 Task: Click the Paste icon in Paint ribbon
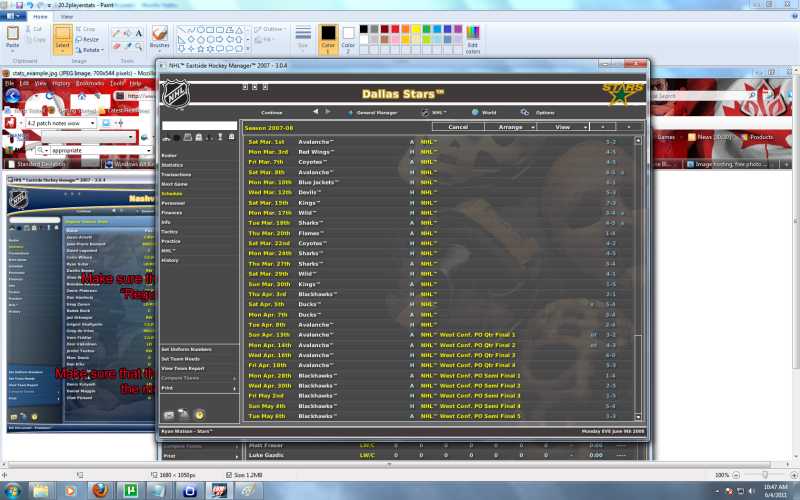[x=12, y=33]
